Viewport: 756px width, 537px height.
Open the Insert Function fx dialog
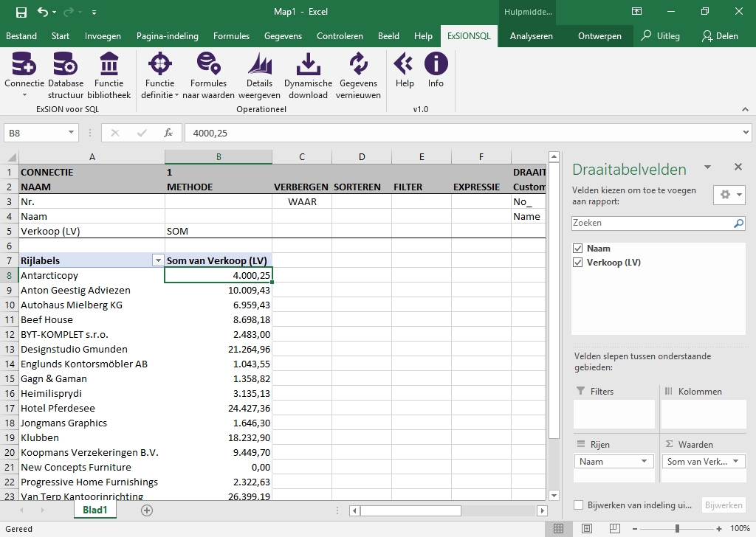point(168,133)
